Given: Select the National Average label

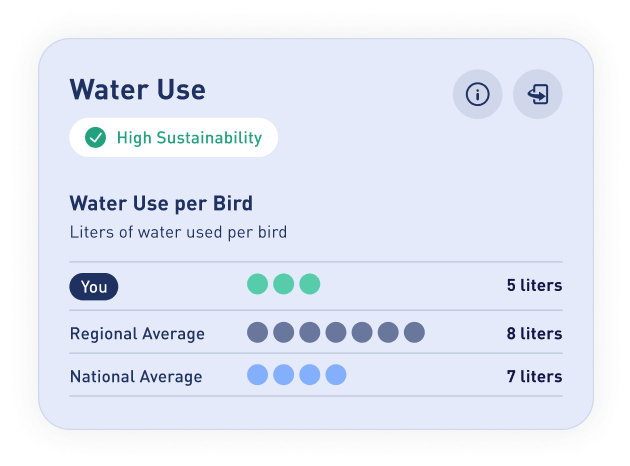Looking at the screenshot, I should (136, 376).
